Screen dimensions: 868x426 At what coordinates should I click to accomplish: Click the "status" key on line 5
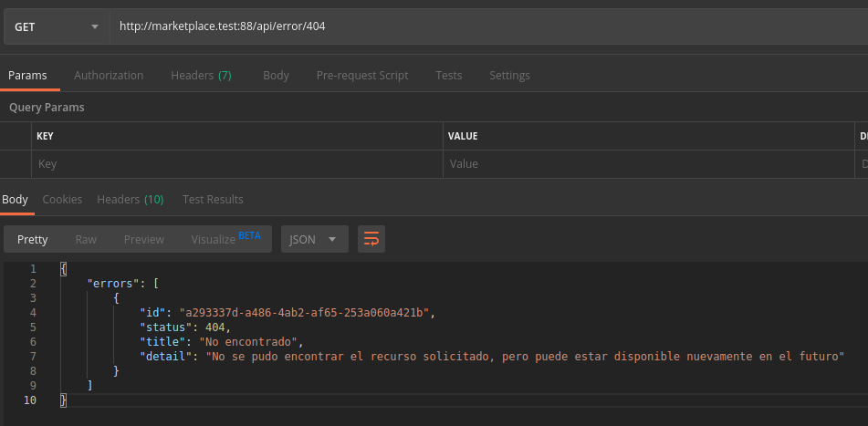pyautogui.click(x=165, y=327)
